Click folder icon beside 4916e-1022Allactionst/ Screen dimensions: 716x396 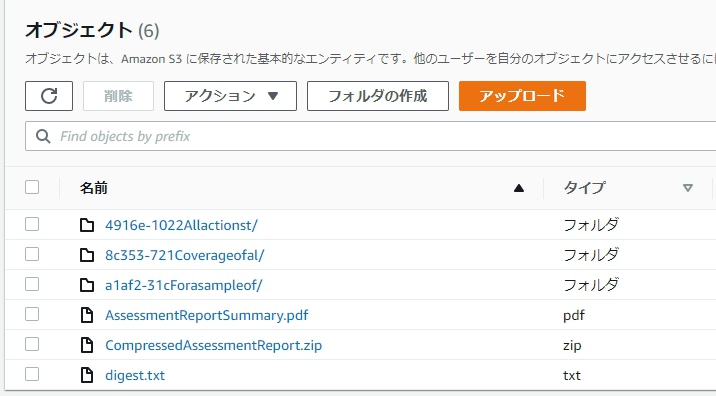click(87, 225)
